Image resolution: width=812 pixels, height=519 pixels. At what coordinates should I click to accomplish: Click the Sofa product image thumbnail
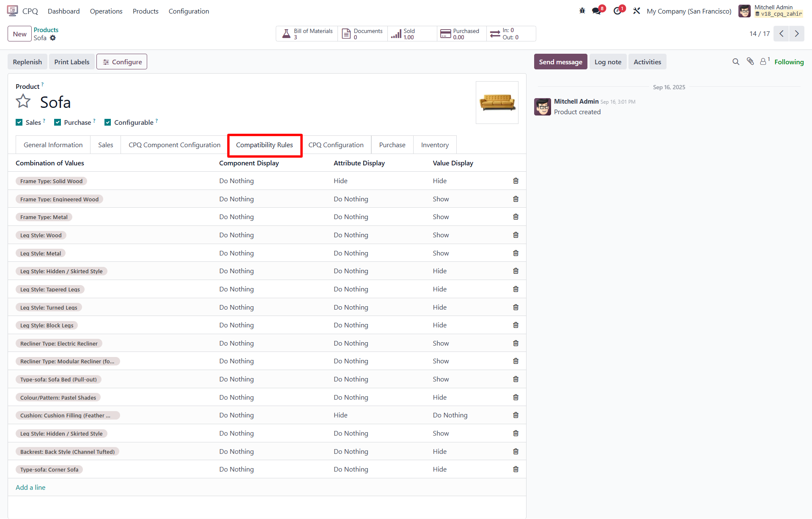pos(497,103)
